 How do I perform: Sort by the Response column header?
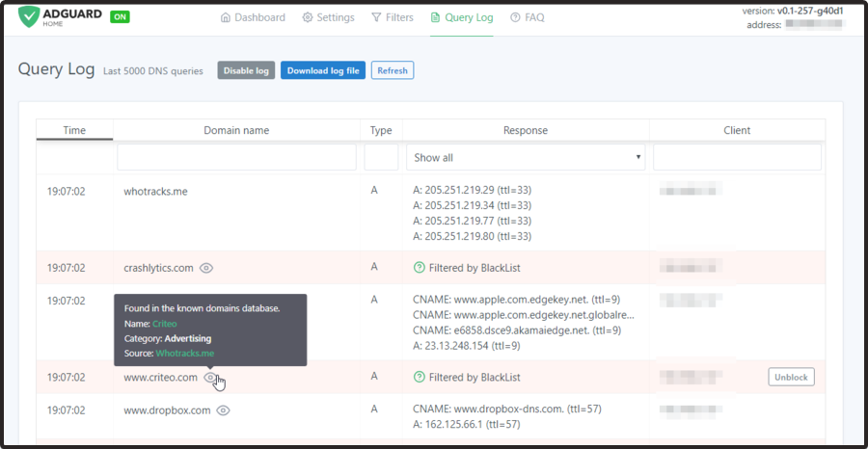coord(526,130)
